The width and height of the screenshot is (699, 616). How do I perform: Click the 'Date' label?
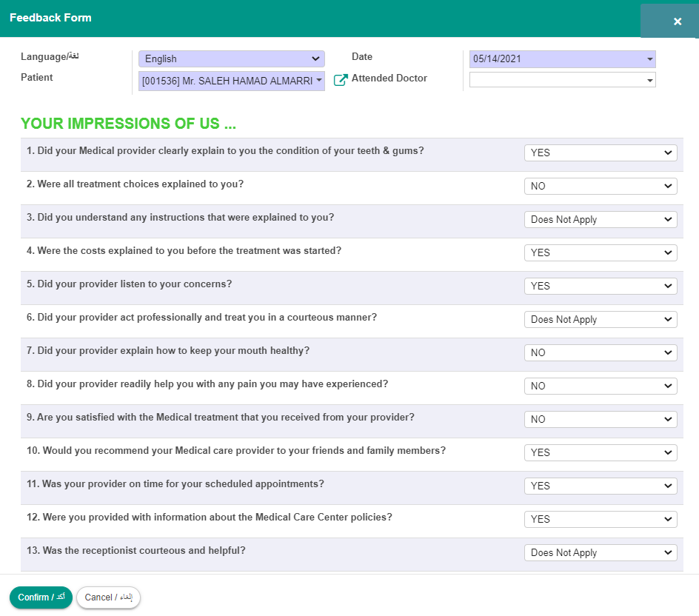click(x=362, y=56)
